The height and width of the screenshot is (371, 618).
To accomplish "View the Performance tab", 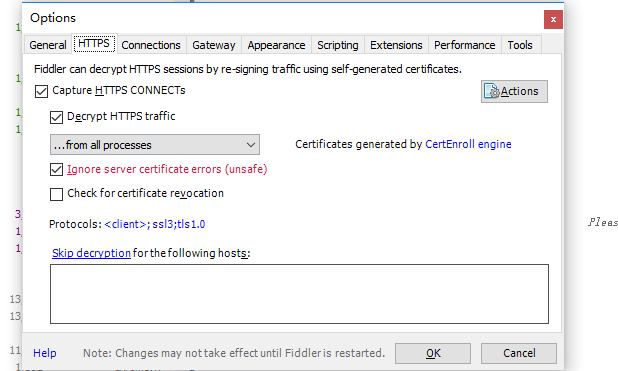I will [x=465, y=45].
